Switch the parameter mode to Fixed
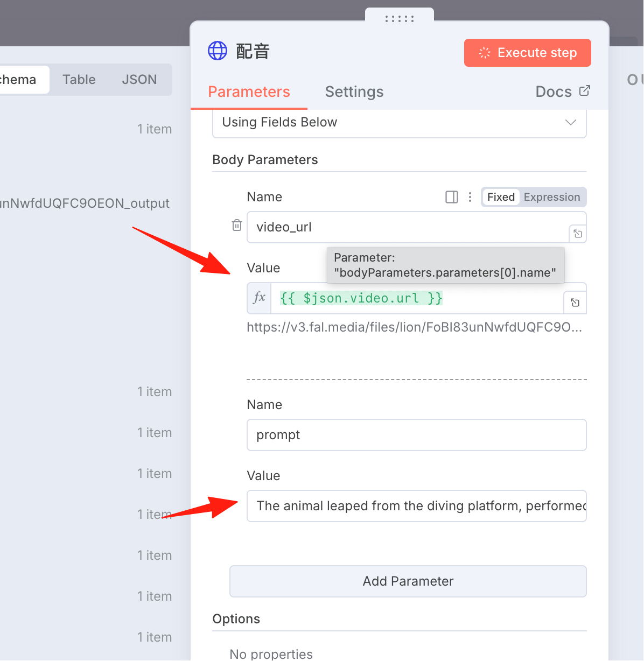Screen dimensions: 644x661 [501, 197]
